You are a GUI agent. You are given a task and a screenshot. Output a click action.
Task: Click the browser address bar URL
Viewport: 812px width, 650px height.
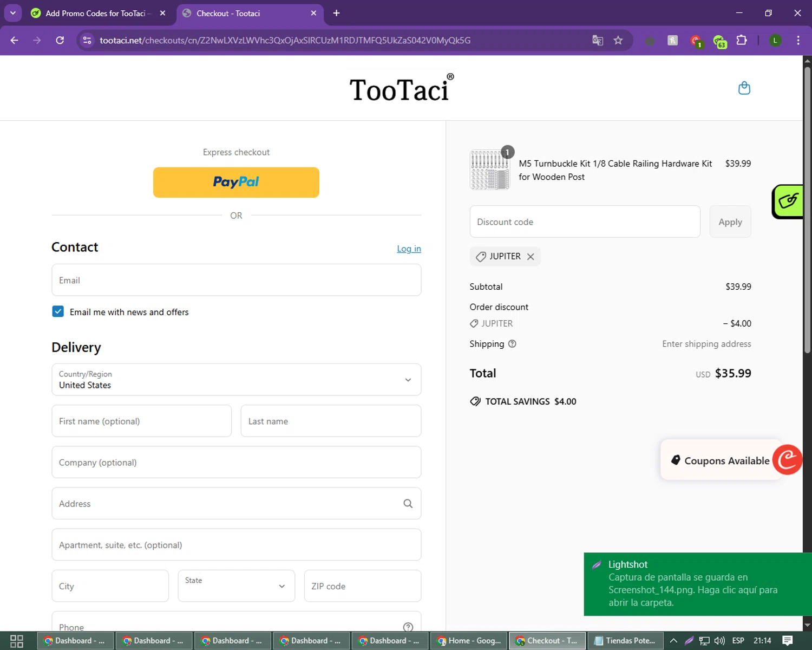coord(285,40)
